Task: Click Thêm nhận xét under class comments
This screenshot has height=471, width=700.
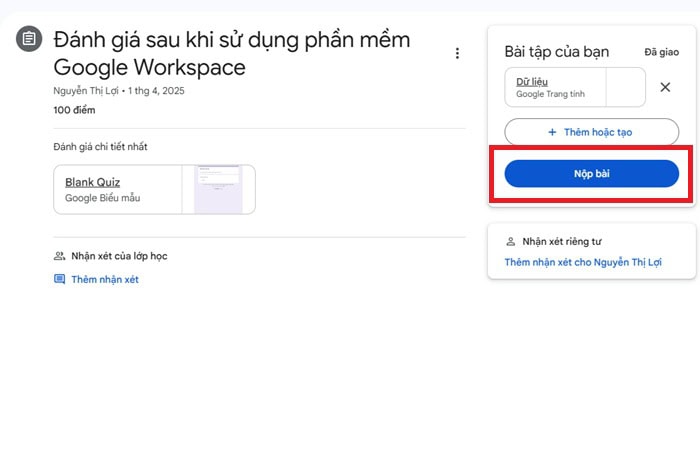Action: pyautogui.click(x=104, y=280)
